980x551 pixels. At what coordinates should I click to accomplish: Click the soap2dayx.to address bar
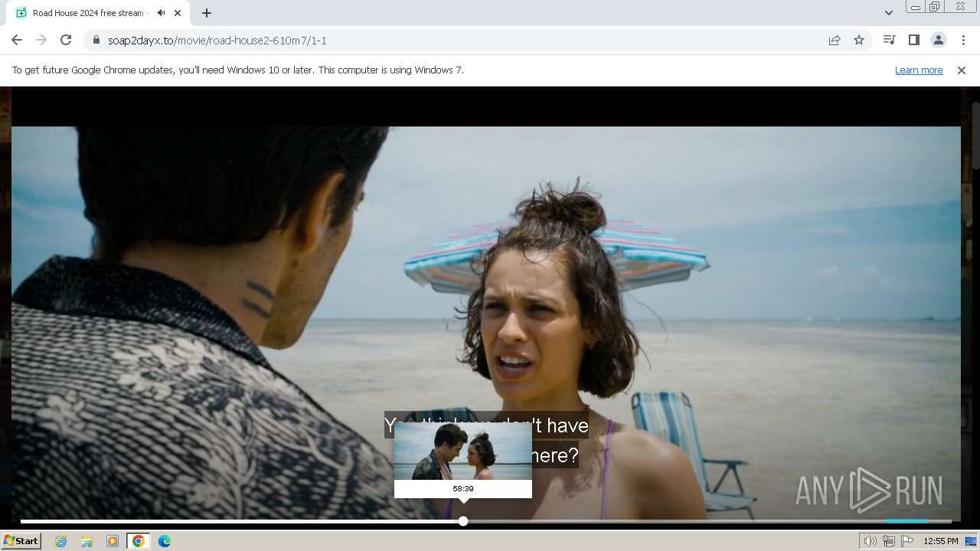459,40
